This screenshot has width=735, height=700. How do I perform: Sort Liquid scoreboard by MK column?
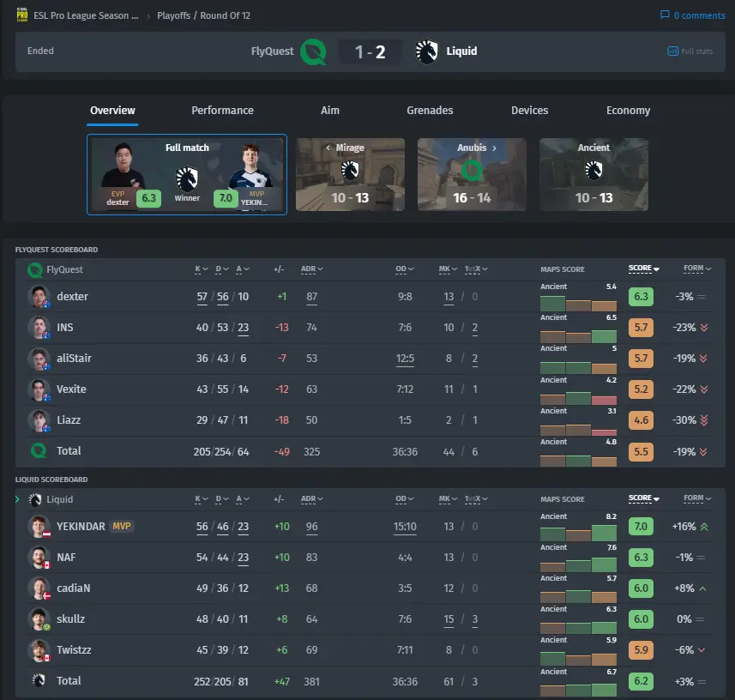coord(448,499)
